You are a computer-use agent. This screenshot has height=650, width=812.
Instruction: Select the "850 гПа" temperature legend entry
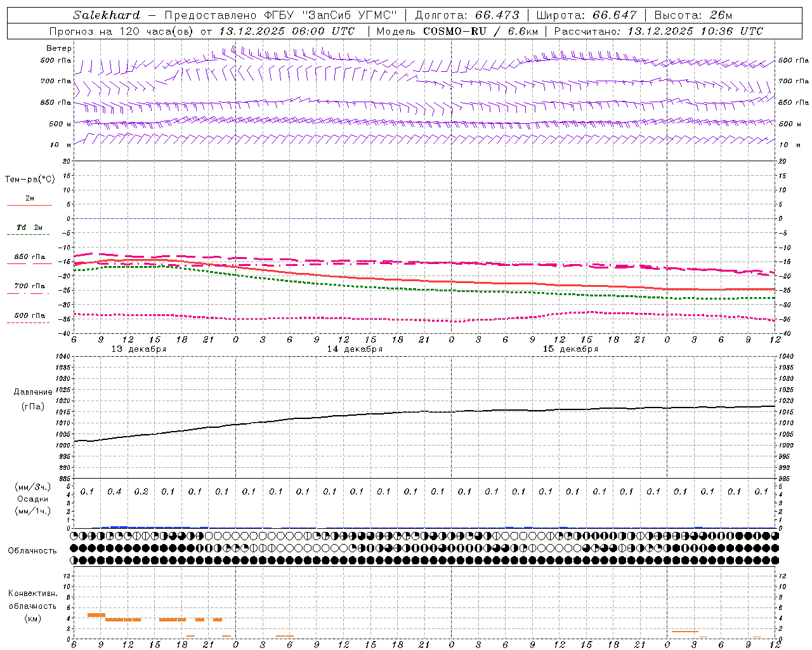(x=30, y=257)
